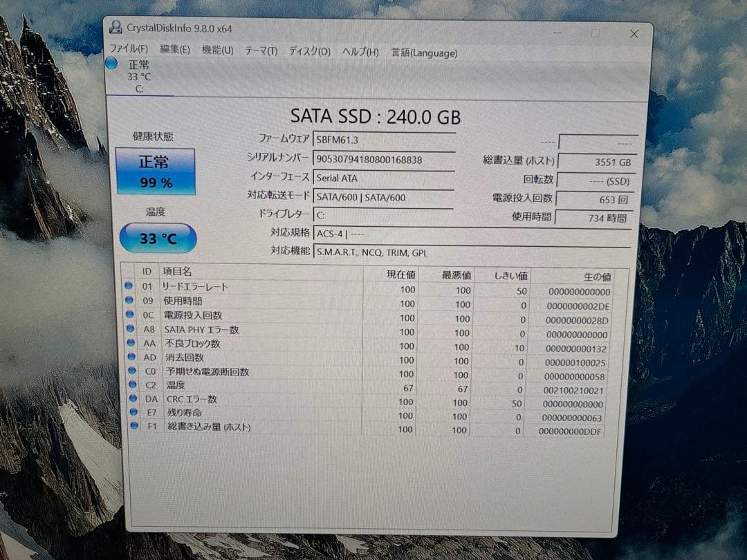
Task: Click the drive letter field C:
Action: 383,215
